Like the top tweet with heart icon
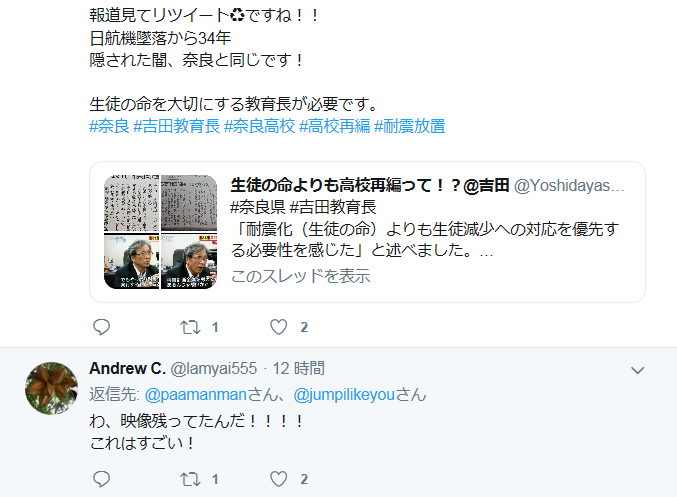 point(278,327)
